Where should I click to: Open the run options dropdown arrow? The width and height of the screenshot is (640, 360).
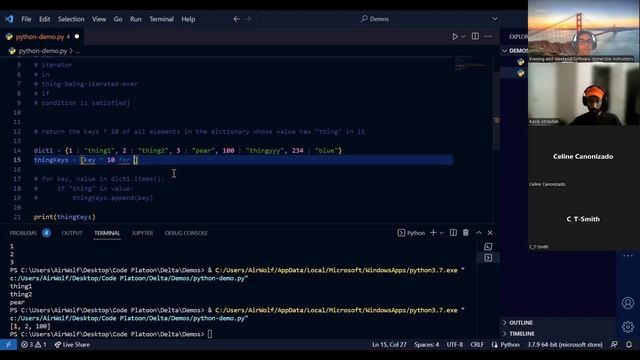click(x=463, y=36)
